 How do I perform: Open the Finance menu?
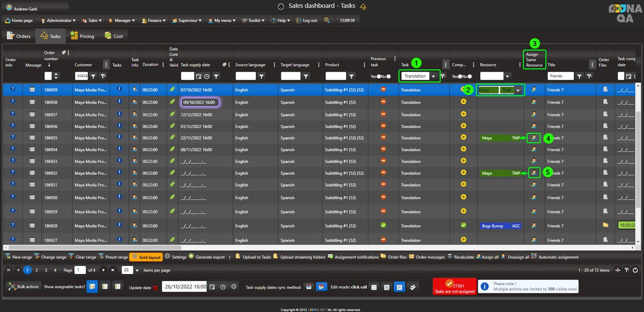tap(153, 21)
